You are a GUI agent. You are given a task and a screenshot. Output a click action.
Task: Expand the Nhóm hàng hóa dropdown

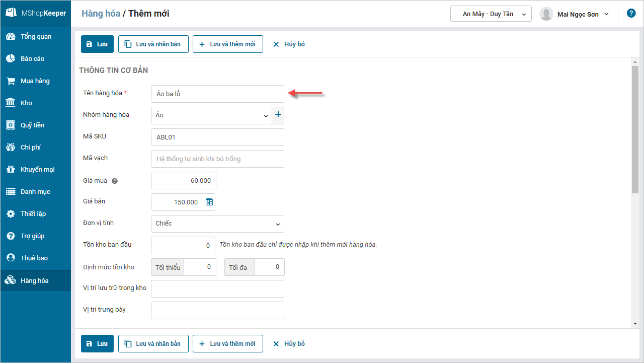click(x=266, y=116)
